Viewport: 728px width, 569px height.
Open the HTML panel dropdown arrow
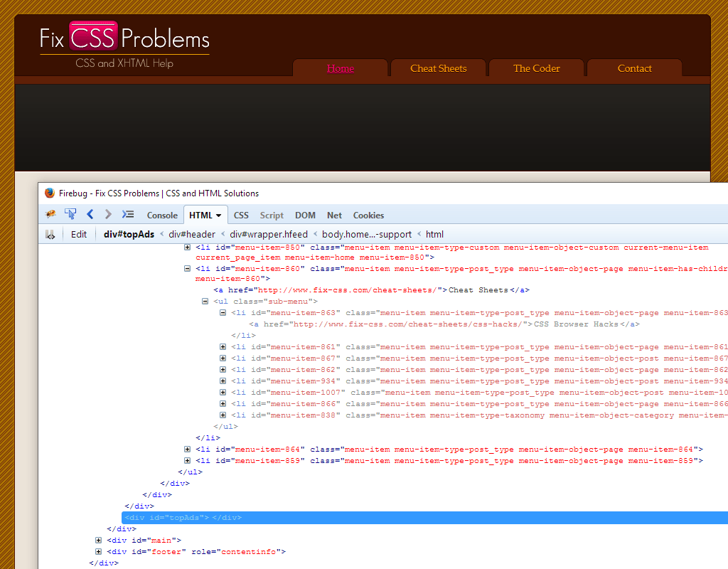[x=218, y=215]
